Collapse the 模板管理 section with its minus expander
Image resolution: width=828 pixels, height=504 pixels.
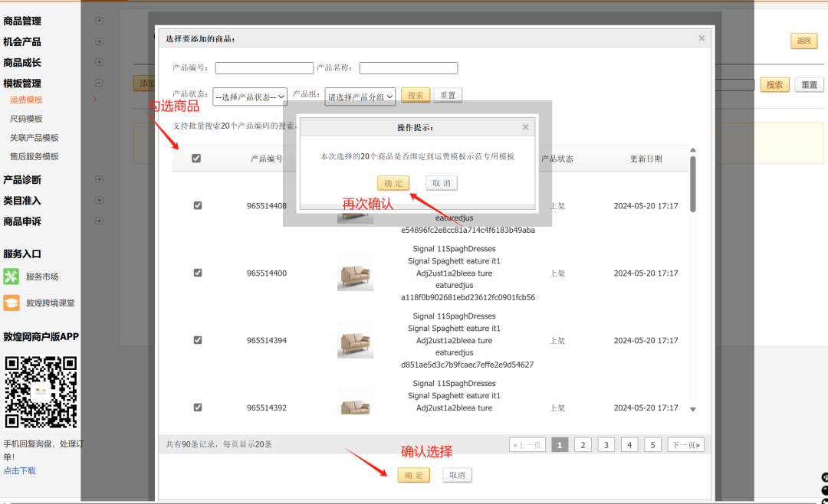[x=99, y=82]
